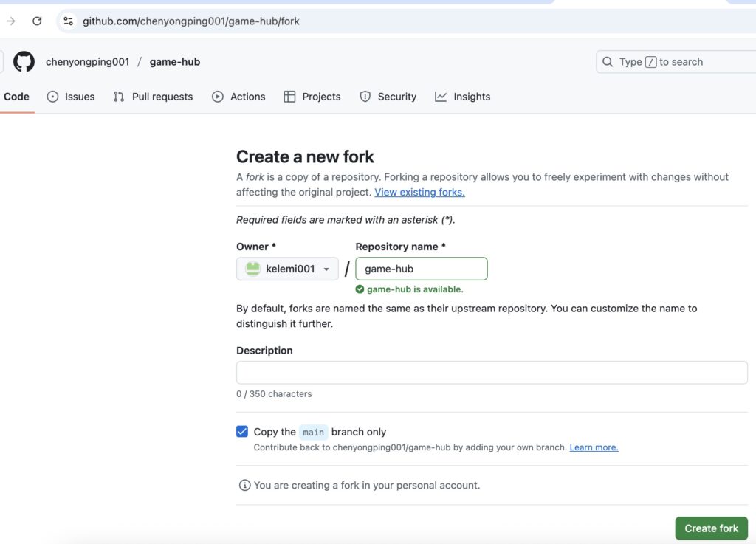The height and width of the screenshot is (544, 756).
Task: Click the GitHub Octocat logo
Action: pos(24,62)
